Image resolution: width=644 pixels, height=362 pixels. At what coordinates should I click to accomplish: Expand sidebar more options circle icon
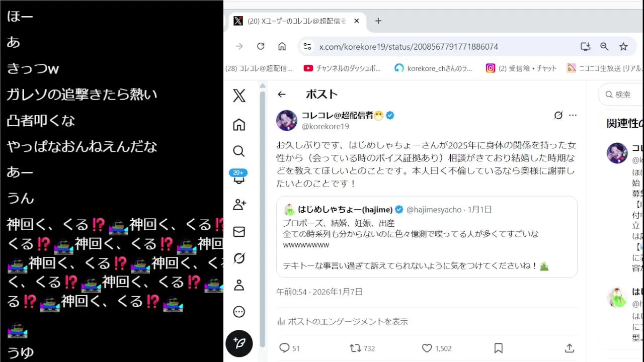tap(239, 312)
